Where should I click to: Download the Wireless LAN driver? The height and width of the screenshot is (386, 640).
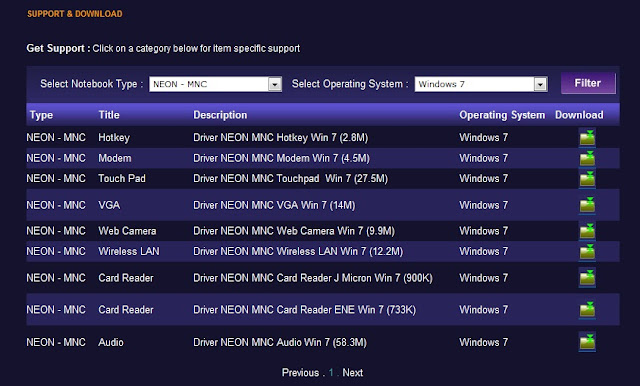click(587, 251)
